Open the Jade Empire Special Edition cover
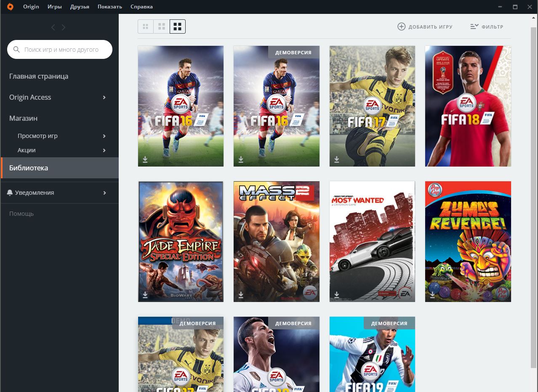The image size is (538, 392). tap(181, 241)
